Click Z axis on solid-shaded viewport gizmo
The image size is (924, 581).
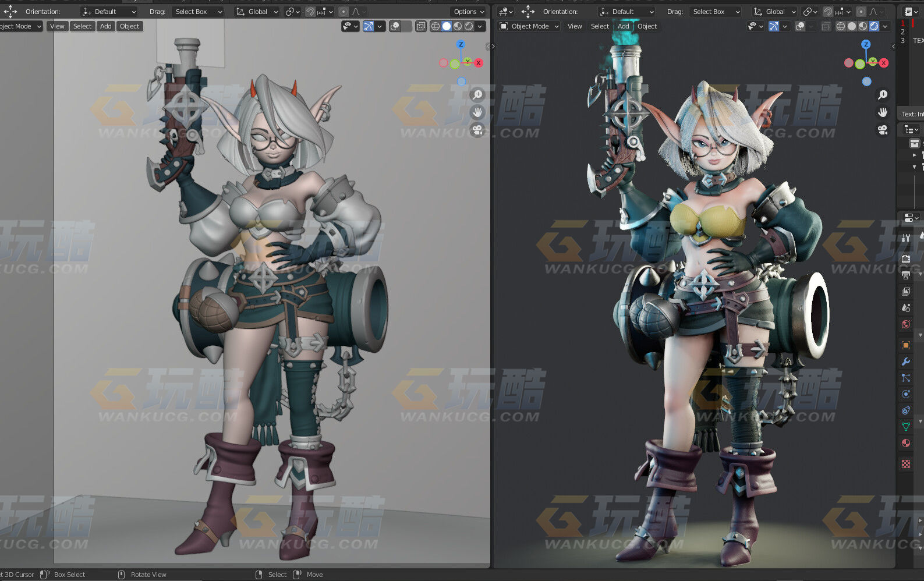tap(461, 44)
